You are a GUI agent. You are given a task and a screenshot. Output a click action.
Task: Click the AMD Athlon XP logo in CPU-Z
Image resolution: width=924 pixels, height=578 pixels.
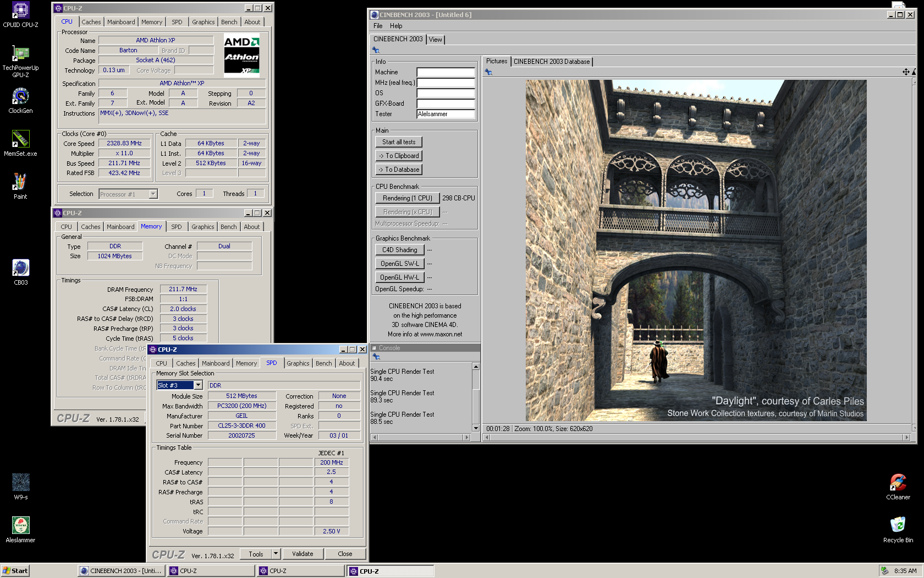tap(241, 56)
